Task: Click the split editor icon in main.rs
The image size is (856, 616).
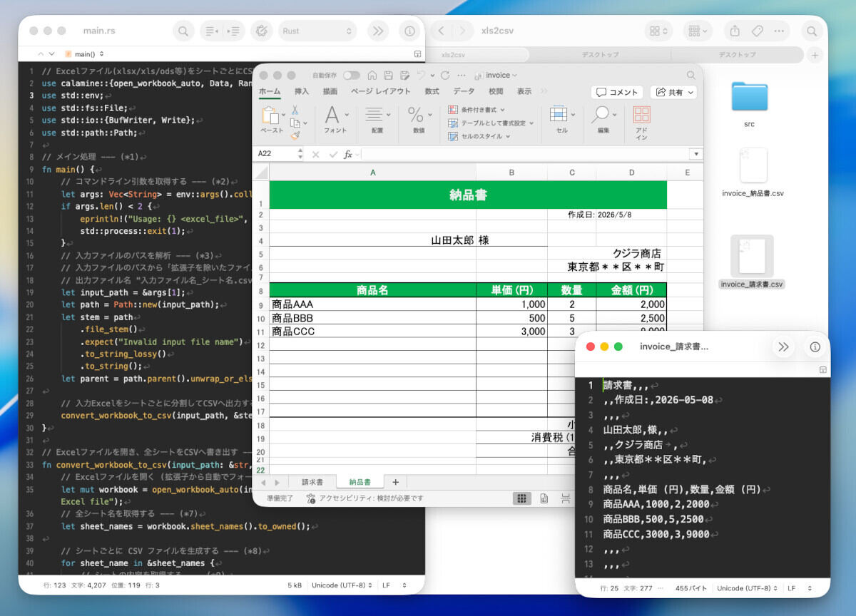Action: coord(417,54)
